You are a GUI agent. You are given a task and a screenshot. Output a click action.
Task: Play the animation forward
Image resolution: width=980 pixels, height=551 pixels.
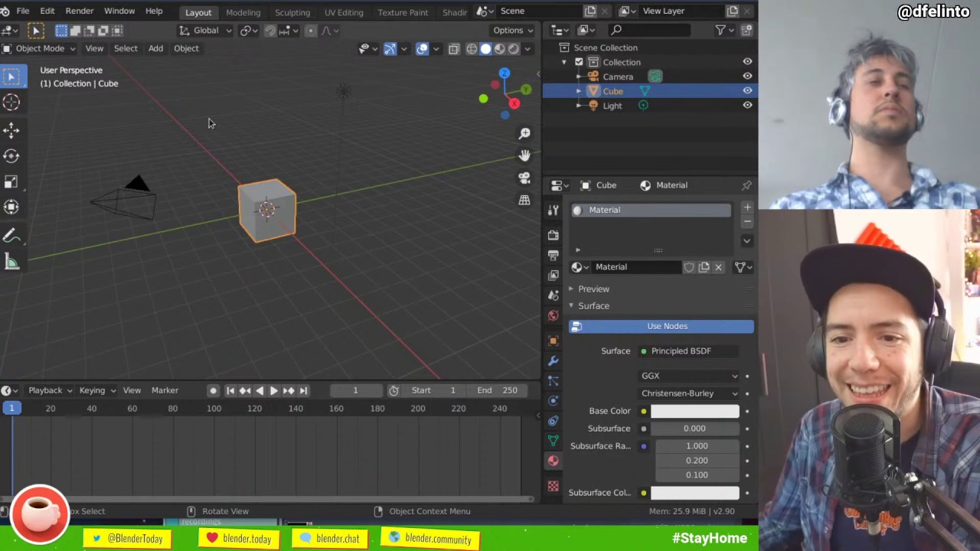coord(273,390)
